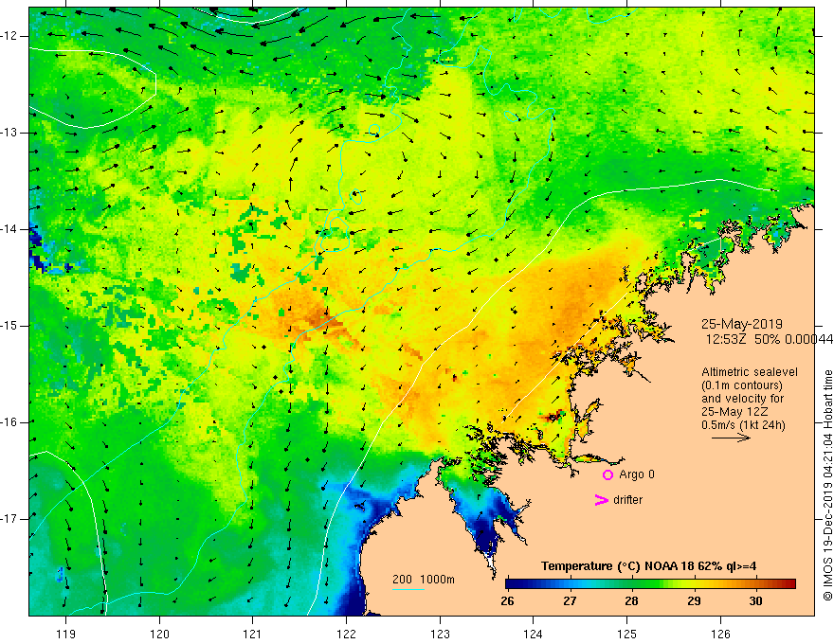Click the latitude axis label -13
This screenshot has height=644, width=834.
tap(10, 133)
